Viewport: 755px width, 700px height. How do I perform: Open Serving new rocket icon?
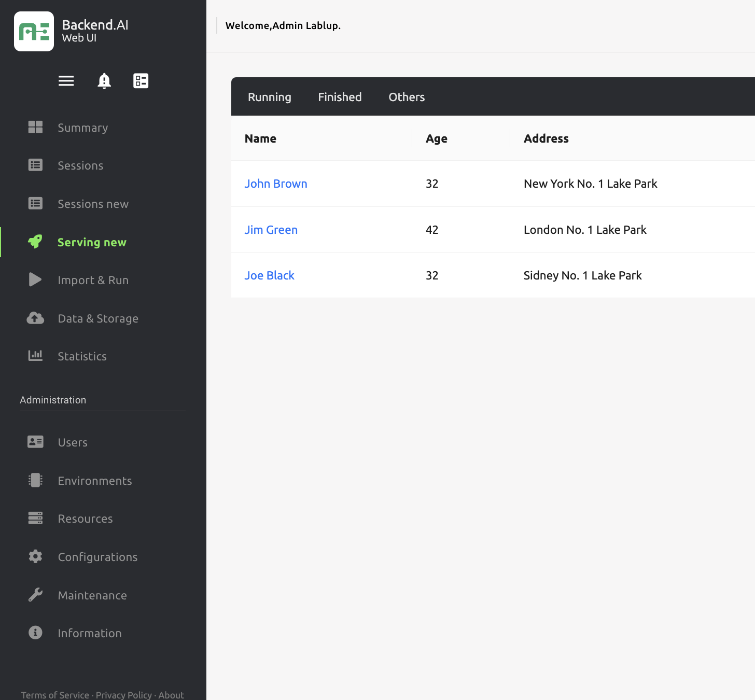tap(35, 242)
